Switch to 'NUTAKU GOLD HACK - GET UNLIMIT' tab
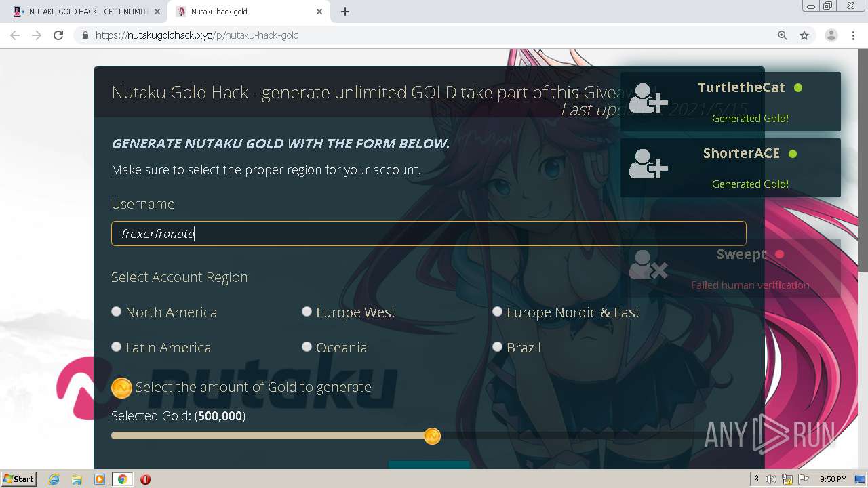 pyautogui.click(x=87, y=12)
